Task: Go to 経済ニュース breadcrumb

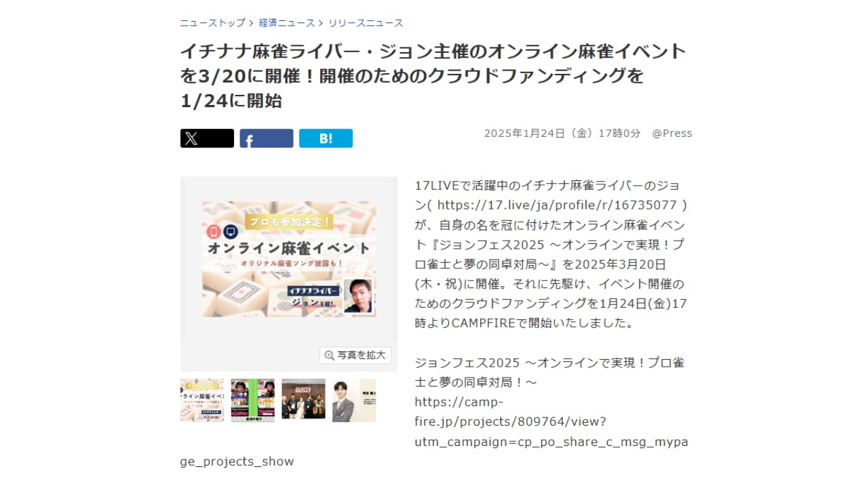Action: pos(287,23)
